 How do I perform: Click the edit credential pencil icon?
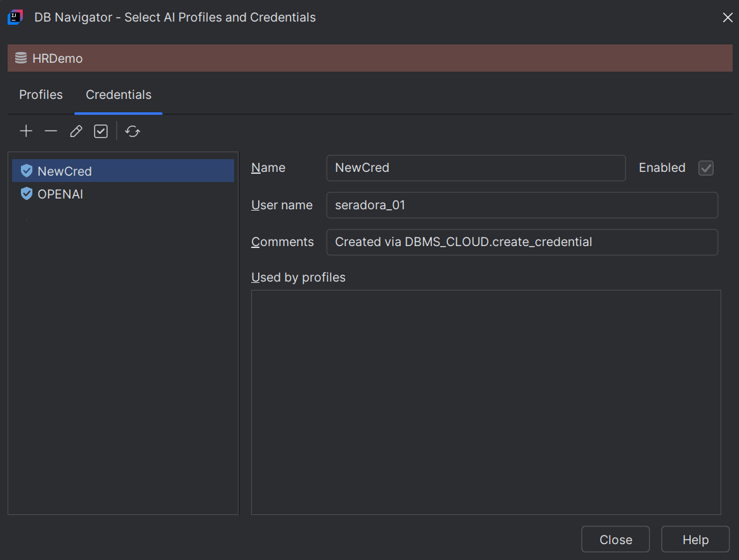(x=76, y=131)
